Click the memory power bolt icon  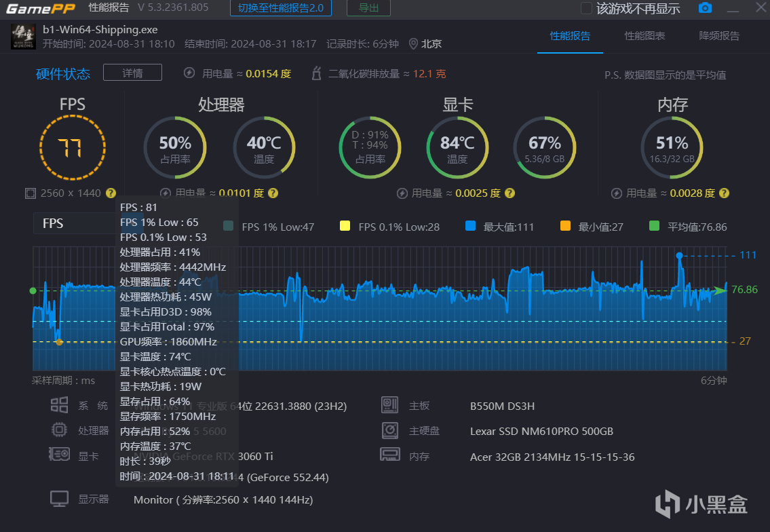point(616,193)
